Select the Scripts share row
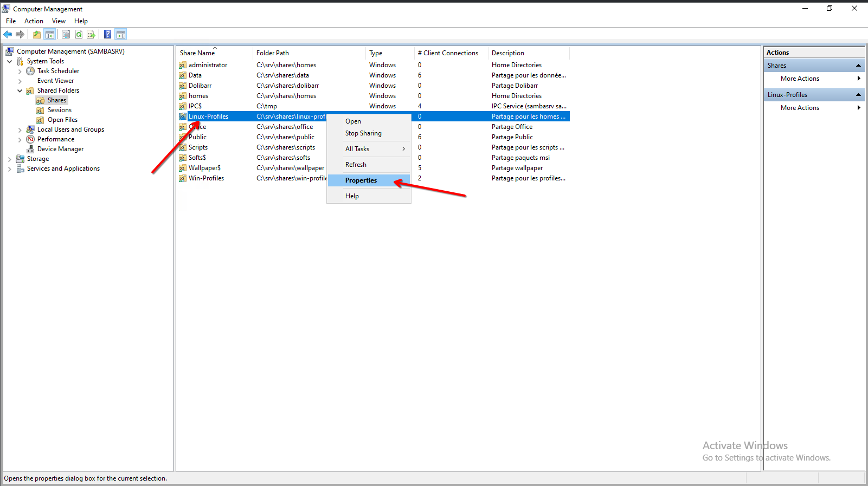 [x=374, y=147]
